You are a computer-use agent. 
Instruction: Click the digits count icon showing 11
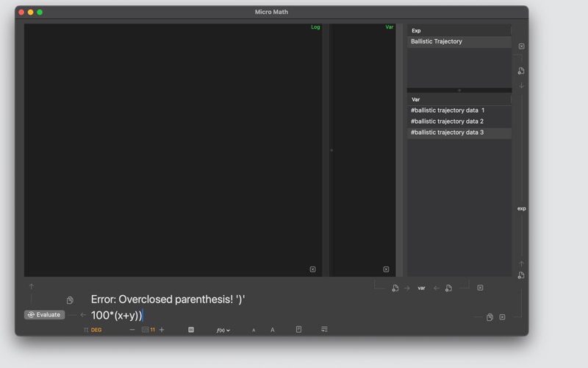[148, 330]
